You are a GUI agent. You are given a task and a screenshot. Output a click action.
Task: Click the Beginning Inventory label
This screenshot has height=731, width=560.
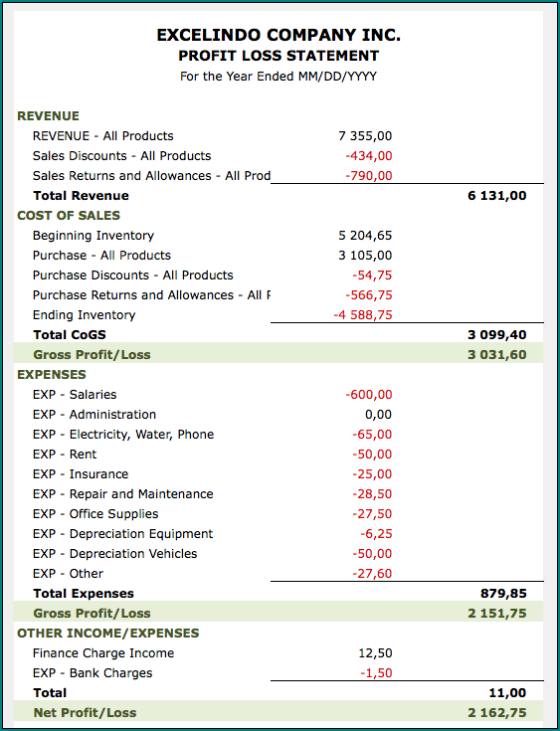pos(93,236)
